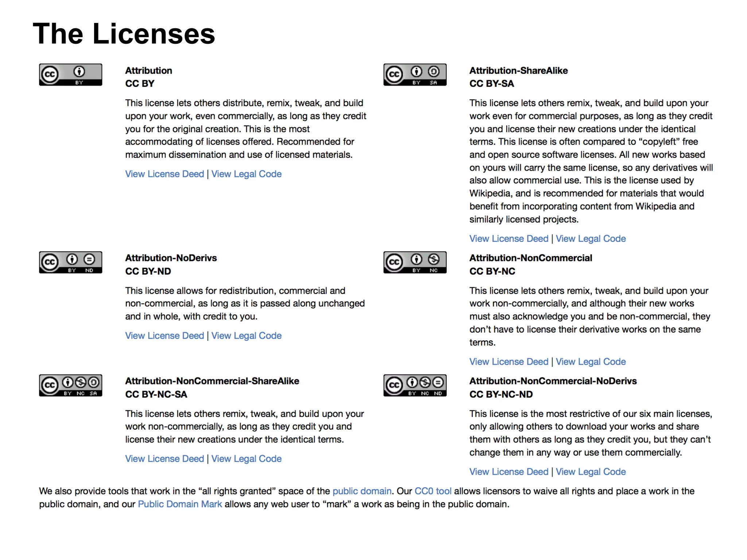Click the 'Attribution-NonCommercial-NoDerivs' heading
747x560 pixels.
[x=553, y=381]
